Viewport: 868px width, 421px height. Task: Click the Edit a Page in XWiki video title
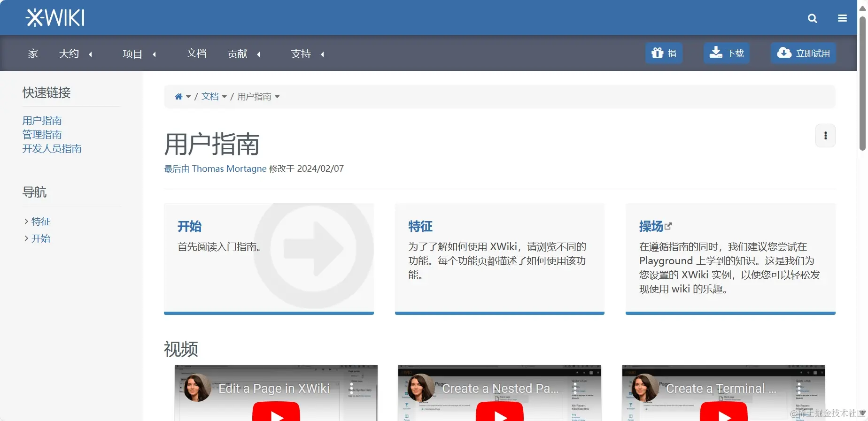[x=274, y=389]
